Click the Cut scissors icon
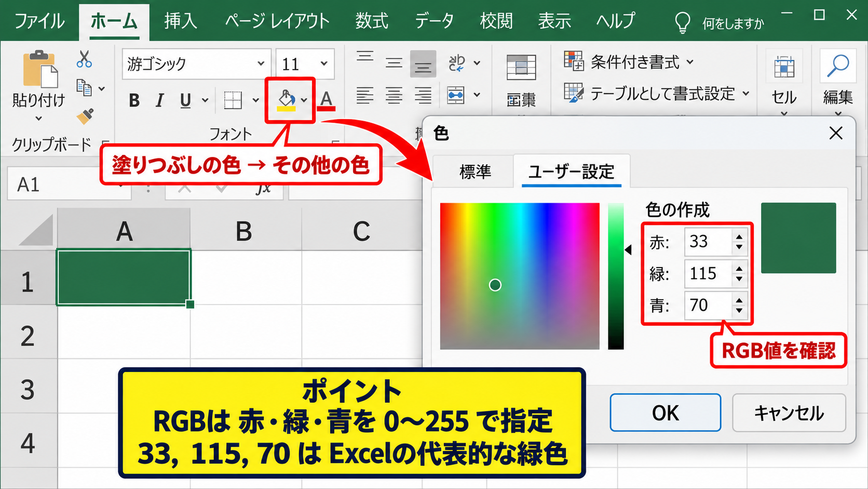 tap(84, 59)
